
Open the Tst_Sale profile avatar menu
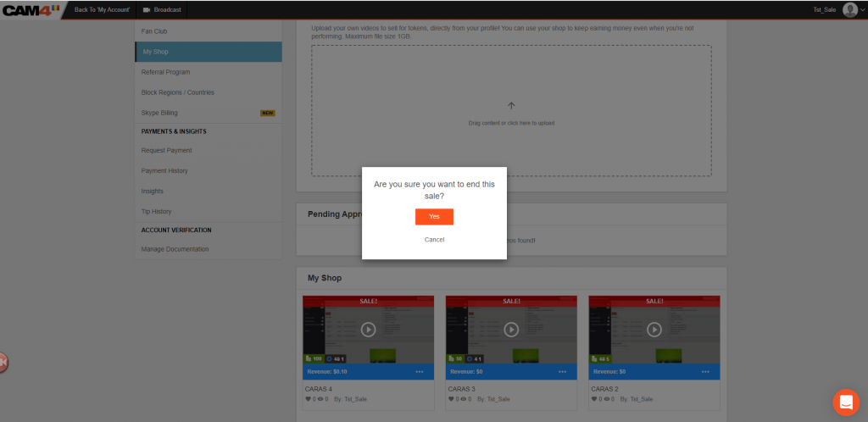850,10
